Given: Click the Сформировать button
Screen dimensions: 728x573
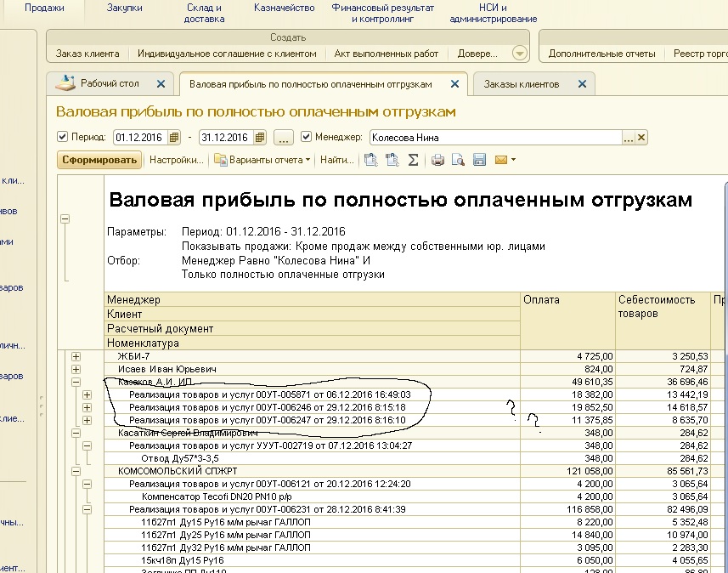Looking at the screenshot, I should (x=99, y=160).
